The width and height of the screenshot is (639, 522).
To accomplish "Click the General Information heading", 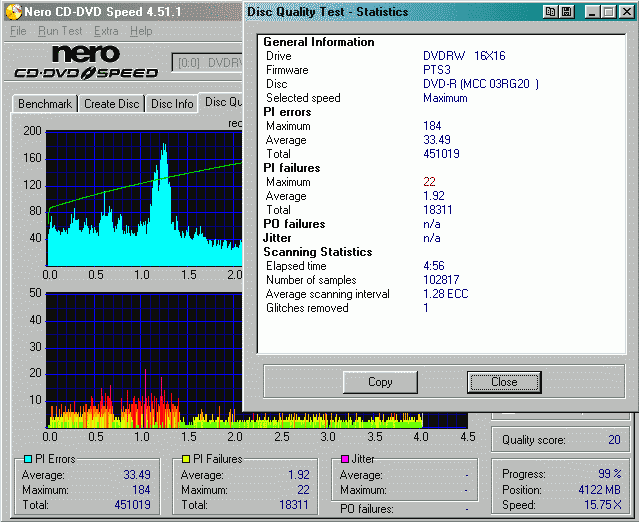I will click(319, 42).
